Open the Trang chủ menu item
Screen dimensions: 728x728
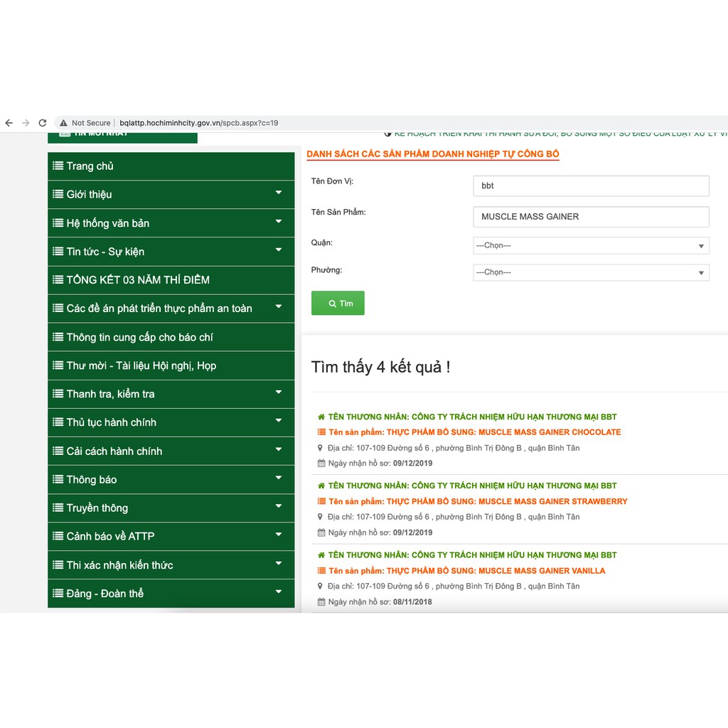171,166
